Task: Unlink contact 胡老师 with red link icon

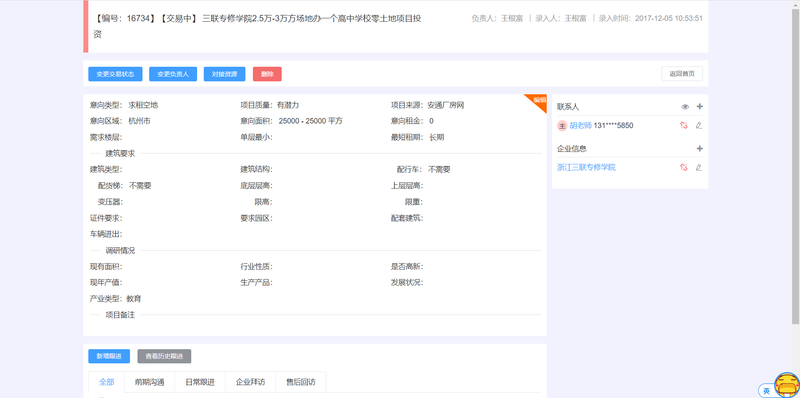Action: point(684,126)
